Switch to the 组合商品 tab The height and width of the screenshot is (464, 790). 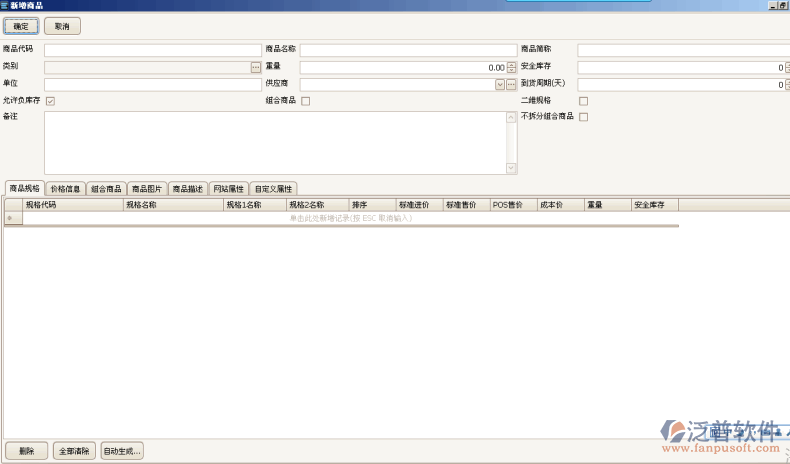point(106,189)
